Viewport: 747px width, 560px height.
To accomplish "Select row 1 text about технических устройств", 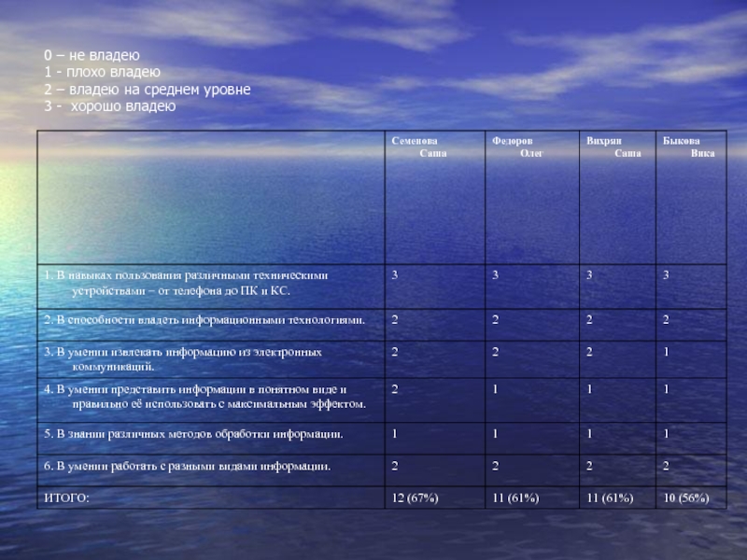I will 186,283.
